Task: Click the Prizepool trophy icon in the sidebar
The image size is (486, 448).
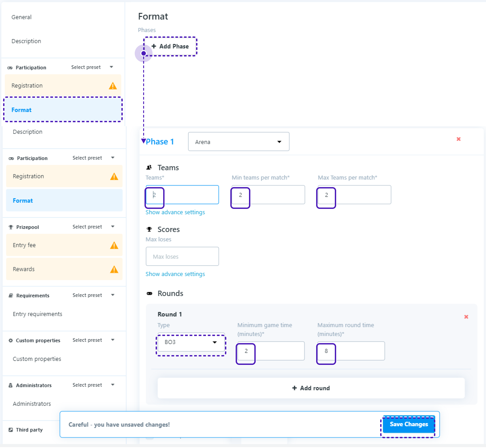Action: pyautogui.click(x=11, y=227)
